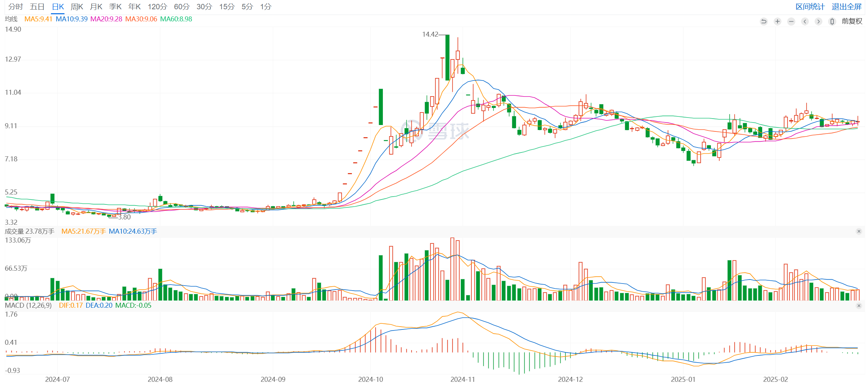Switch to 分时 intraday tab
The image size is (868, 390).
coord(16,7)
